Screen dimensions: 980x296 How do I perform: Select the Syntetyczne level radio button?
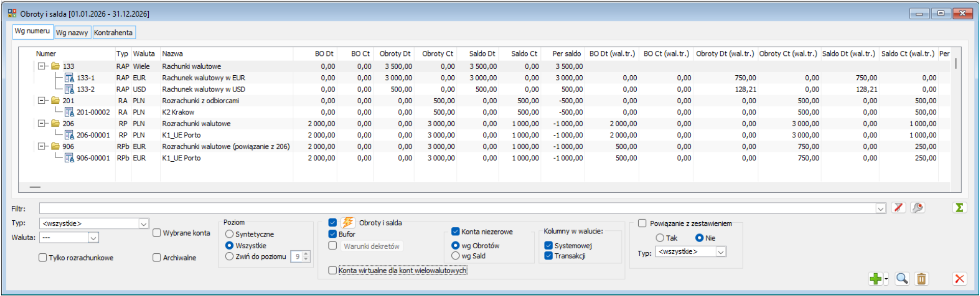pyautogui.click(x=229, y=234)
